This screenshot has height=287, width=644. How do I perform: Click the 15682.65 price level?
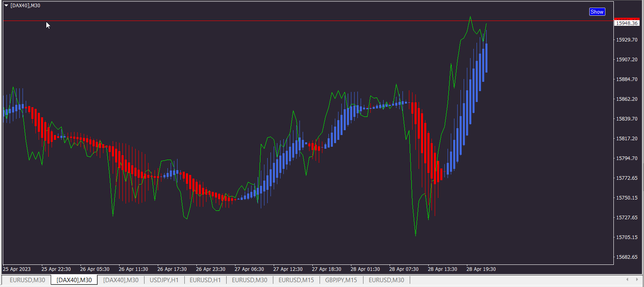(x=627, y=257)
